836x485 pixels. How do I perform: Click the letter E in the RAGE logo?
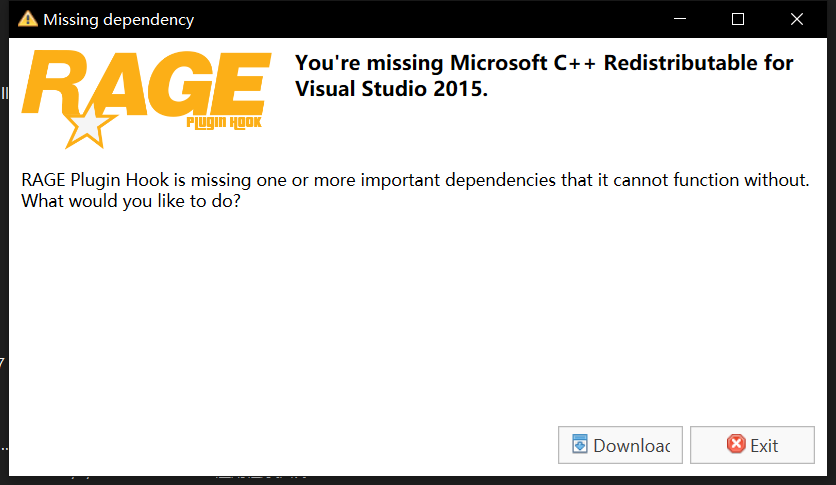tap(238, 84)
